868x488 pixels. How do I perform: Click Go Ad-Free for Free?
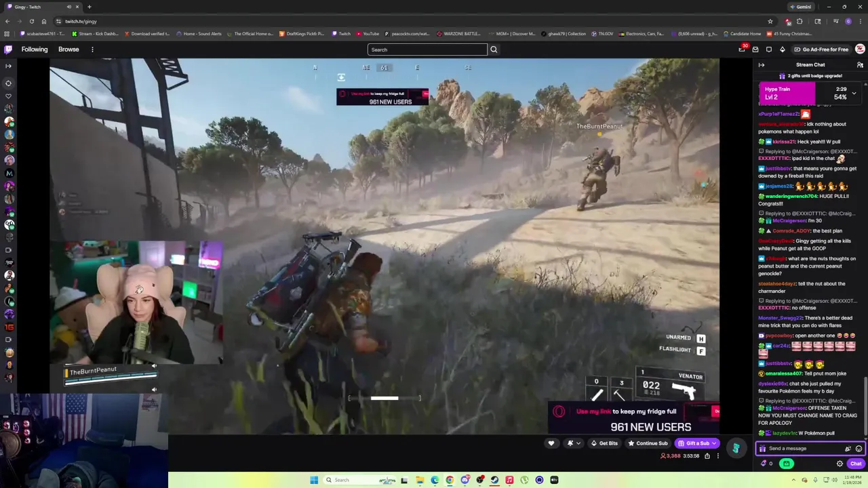pyautogui.click(x=821, y=49)
